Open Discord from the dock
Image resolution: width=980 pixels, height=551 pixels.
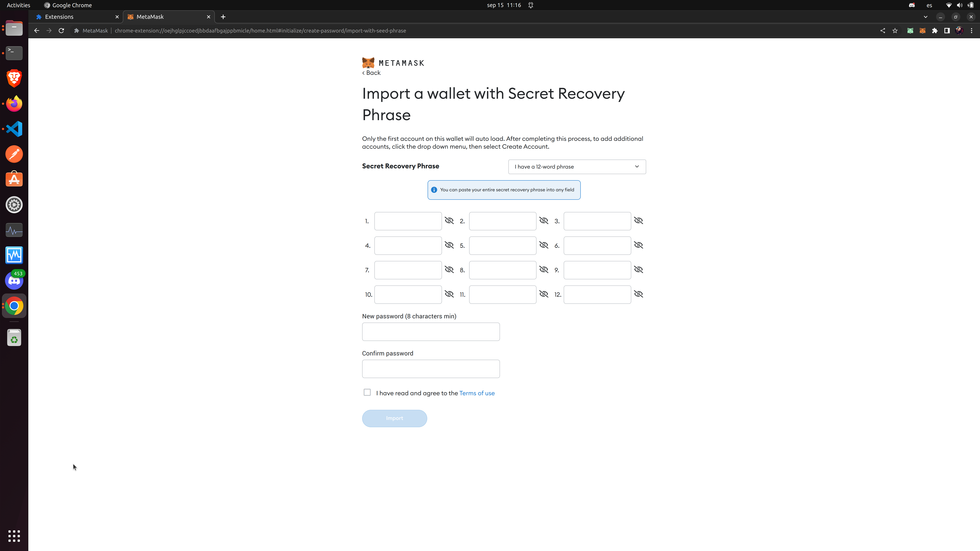[x=14, y=280]
